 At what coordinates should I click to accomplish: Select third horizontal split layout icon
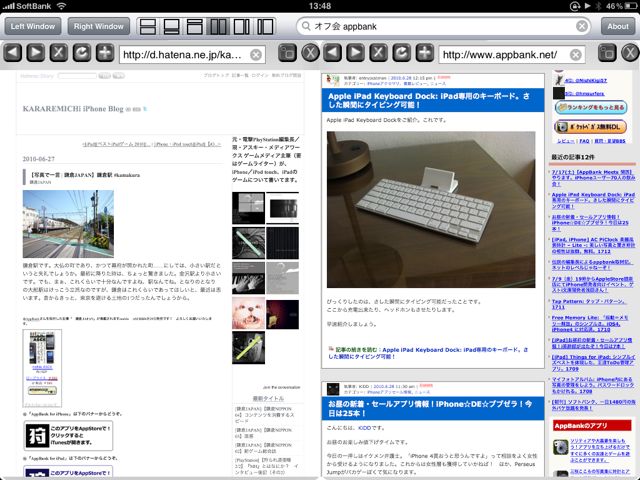[195, 27]
